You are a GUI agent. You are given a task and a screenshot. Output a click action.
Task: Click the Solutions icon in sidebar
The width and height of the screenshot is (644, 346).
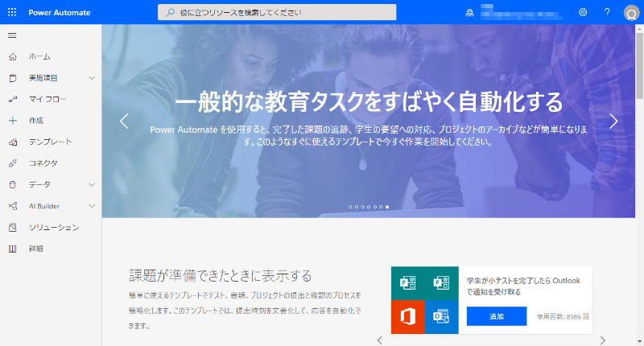pyautogui.click(x=13, y=228)
